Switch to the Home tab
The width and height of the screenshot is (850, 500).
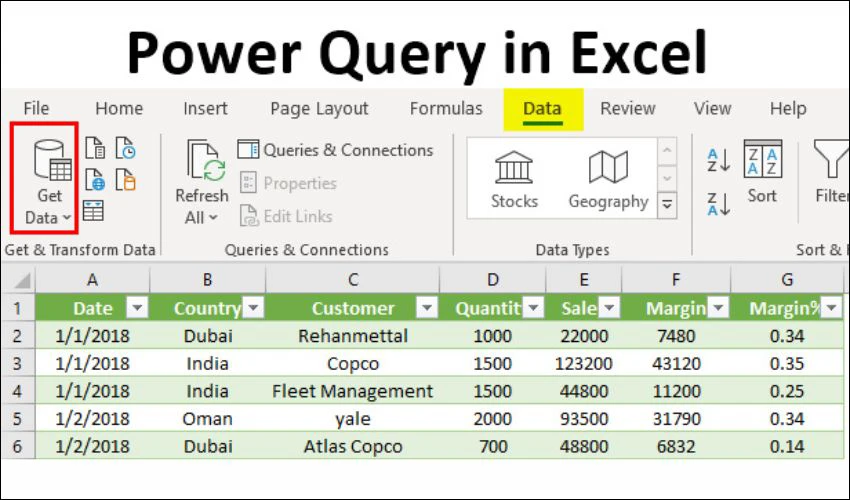(x=119, y=108)
